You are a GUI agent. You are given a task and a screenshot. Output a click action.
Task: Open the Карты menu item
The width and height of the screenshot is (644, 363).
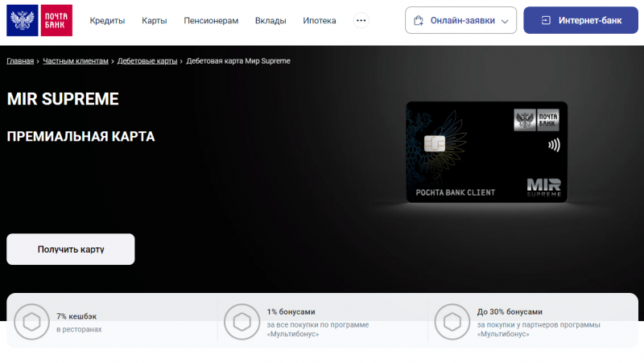tap(154, 20)
